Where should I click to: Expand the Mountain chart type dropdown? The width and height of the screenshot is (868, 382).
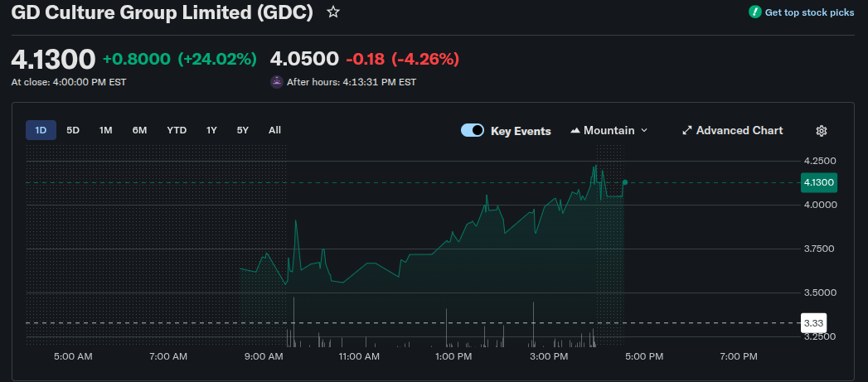click(644, 131)
